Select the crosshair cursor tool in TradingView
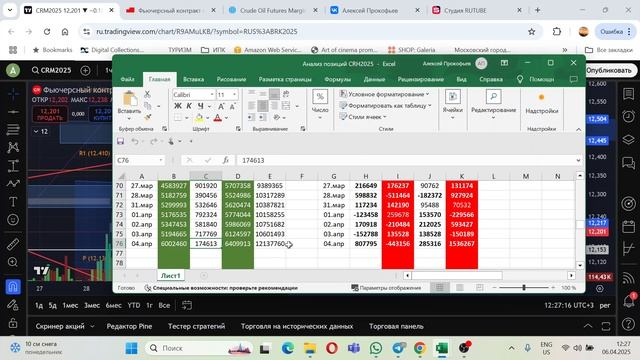This screenshot has height=360, width=640. pos(13,93)
